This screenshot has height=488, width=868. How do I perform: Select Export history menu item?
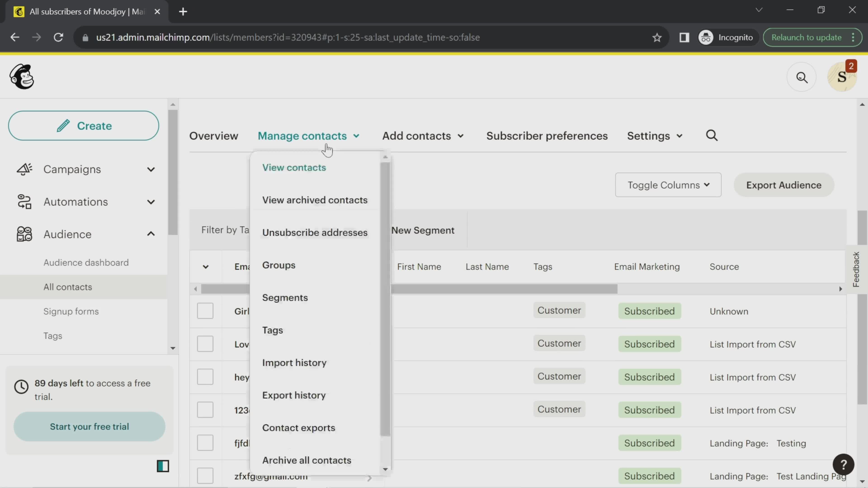tap(294, 395)
